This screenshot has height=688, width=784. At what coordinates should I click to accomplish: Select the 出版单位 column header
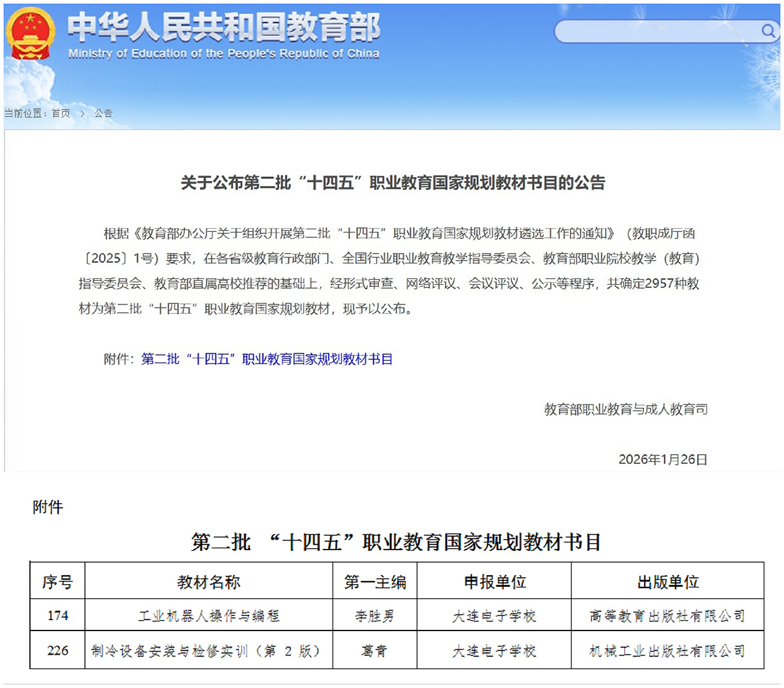(668, 582)
